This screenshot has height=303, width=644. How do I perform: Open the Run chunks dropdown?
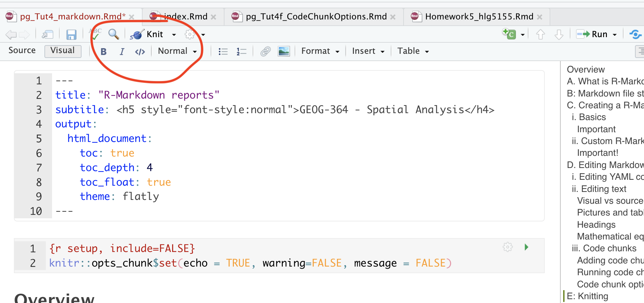click(x=615, y=34)
